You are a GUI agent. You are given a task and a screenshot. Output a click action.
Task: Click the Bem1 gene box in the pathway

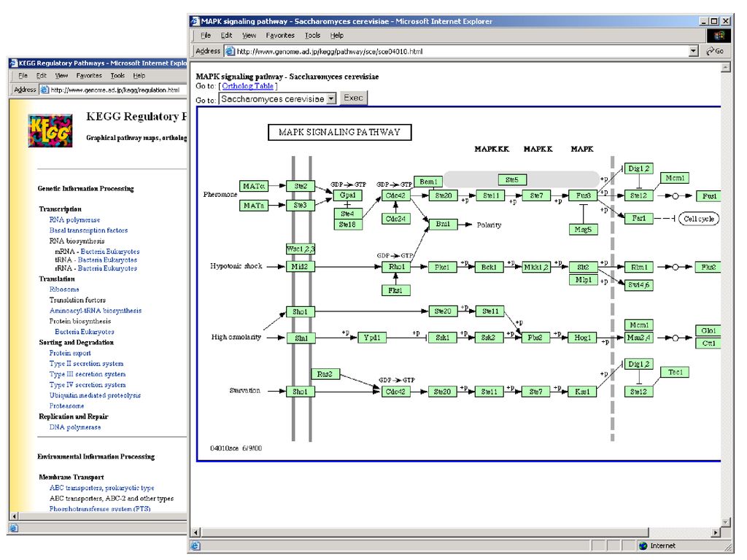[428, 182]
